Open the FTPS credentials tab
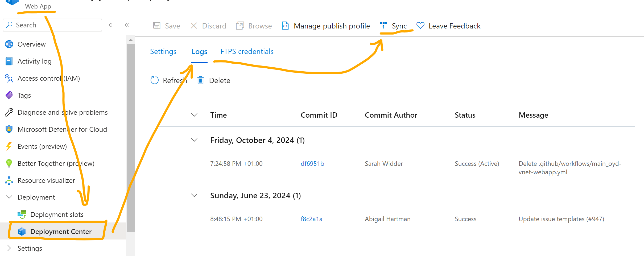The height and width of the screenshot is (256, 644). (x=247, y=52)
